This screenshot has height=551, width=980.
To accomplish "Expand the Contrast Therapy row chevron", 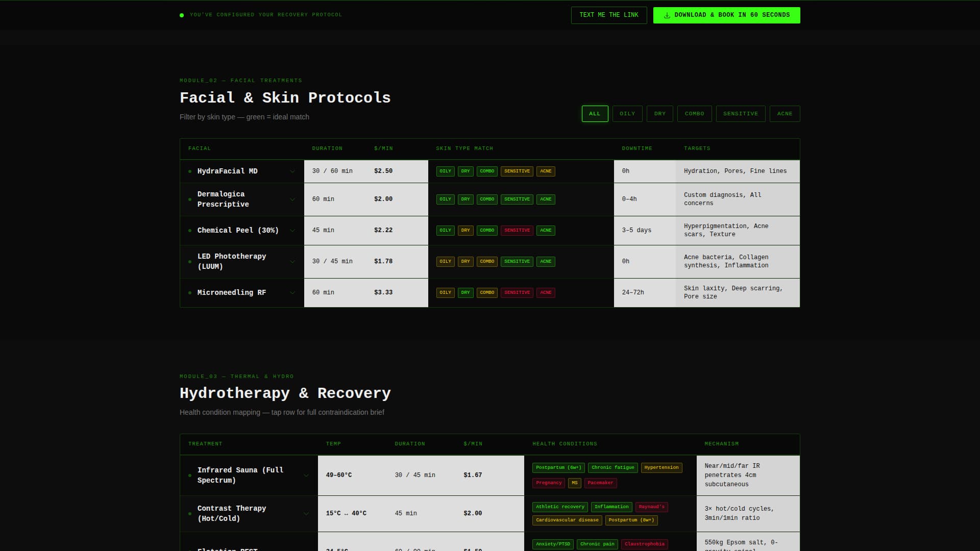I will 306,514.
